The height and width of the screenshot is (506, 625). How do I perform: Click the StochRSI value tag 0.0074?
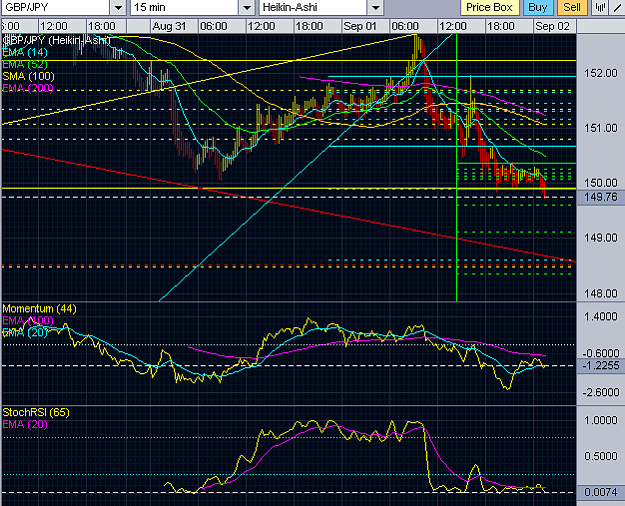coord(600,492)
